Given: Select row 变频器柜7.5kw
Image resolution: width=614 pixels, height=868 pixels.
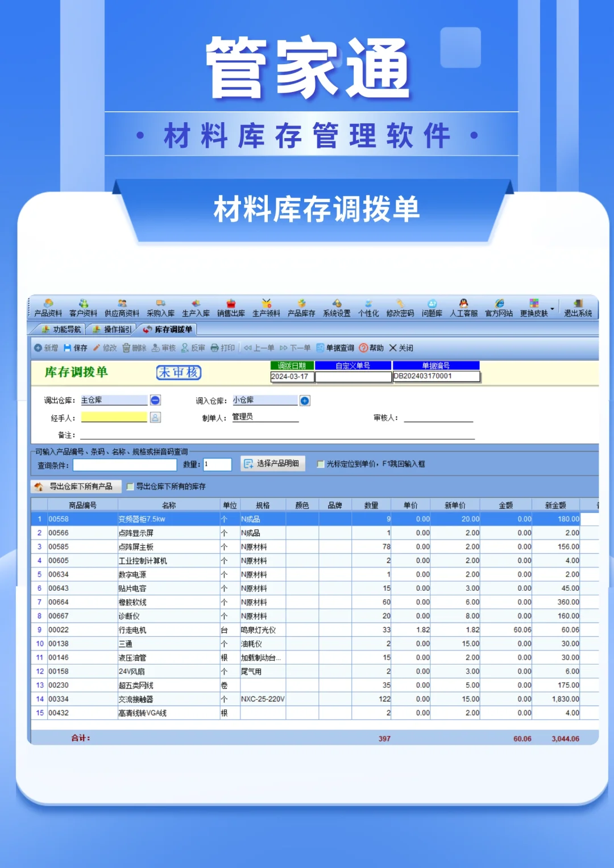Looking at the screenshot, I should point(314,519).
